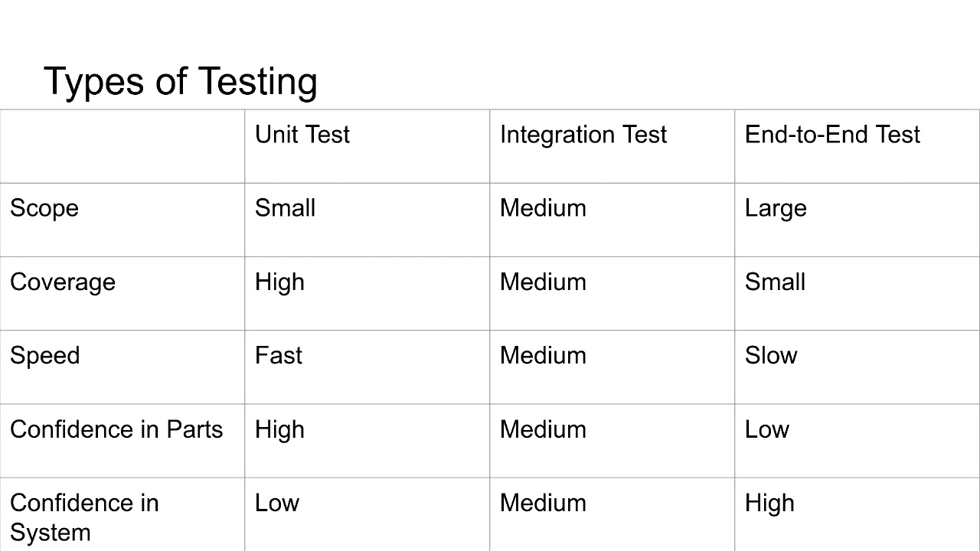Click Integration Test's "Medium" speed cell
Image resolution: width=980 pixels, height=551 pixels.
pyautogui.click(x=543, y=356)
